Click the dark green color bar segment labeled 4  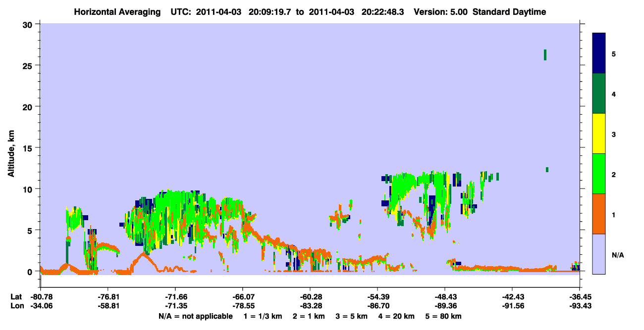click(599, 94)
